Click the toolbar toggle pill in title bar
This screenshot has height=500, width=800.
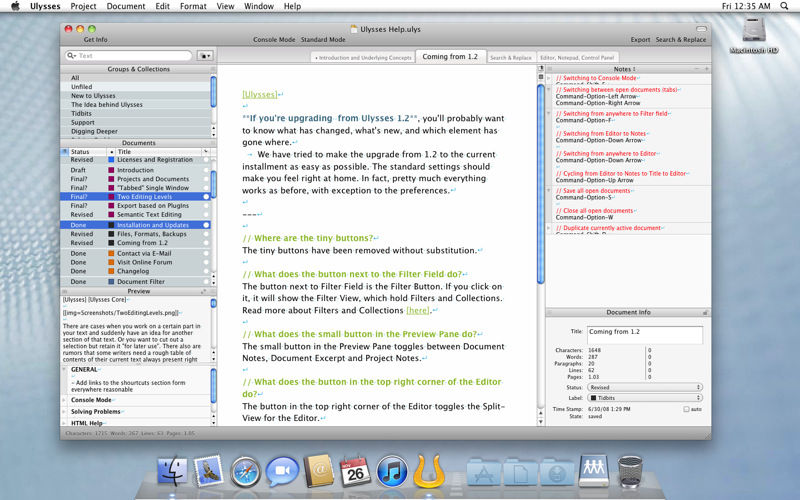(x=702, y=29)
